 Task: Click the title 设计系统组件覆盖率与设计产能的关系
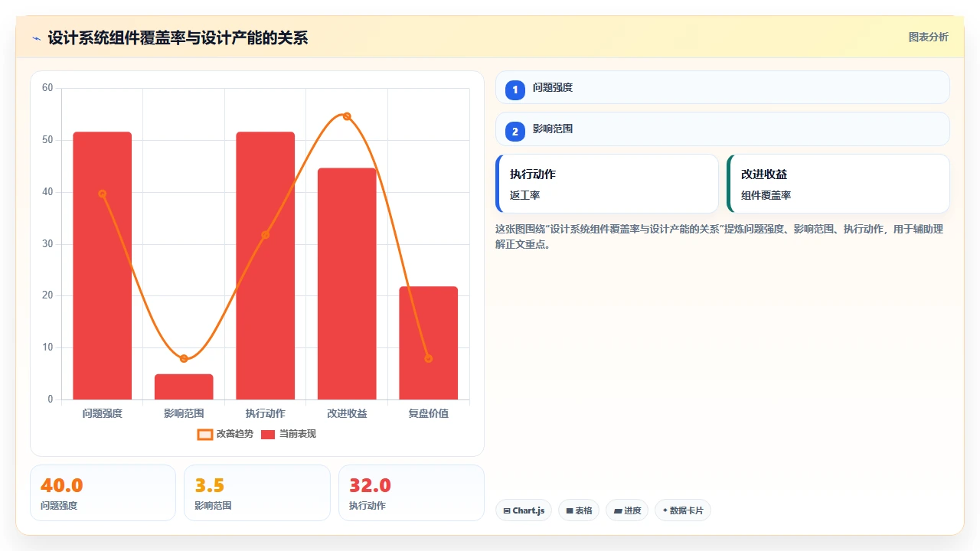coord(178,38)
